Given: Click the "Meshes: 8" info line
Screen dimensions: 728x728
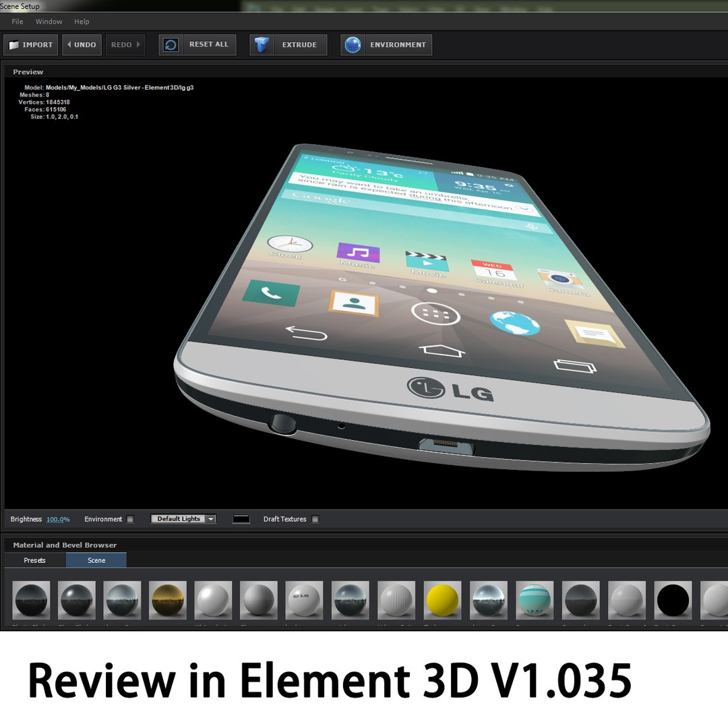Looking at the screenshot, I should click(x=34, y=95).
